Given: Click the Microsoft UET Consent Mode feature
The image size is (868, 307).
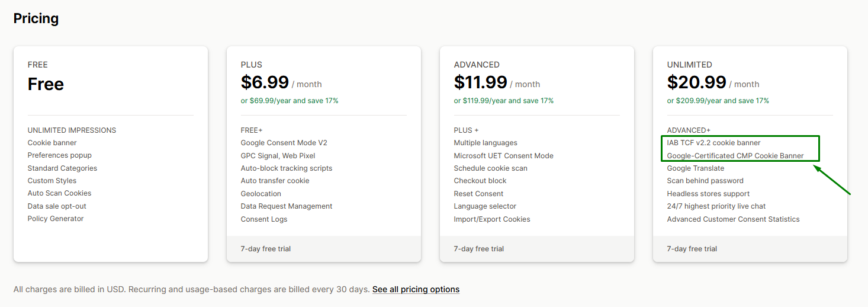Looking at the screenshot, I should [503, 156].
